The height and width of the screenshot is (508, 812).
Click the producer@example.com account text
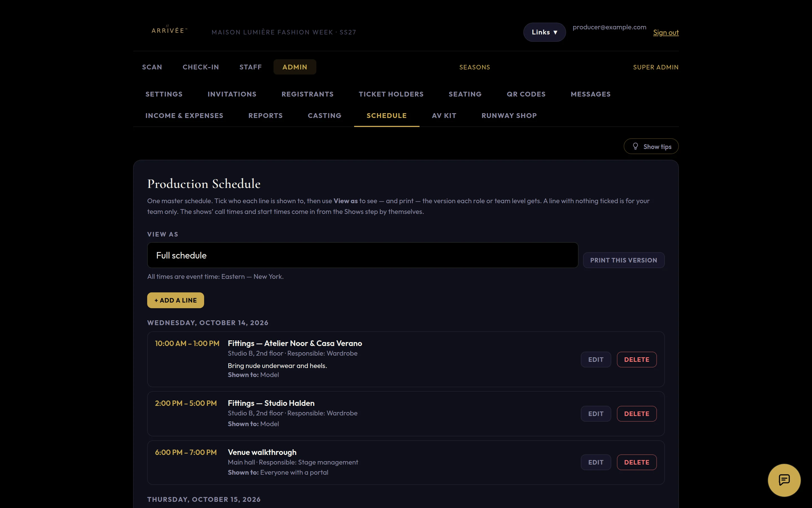609,27
